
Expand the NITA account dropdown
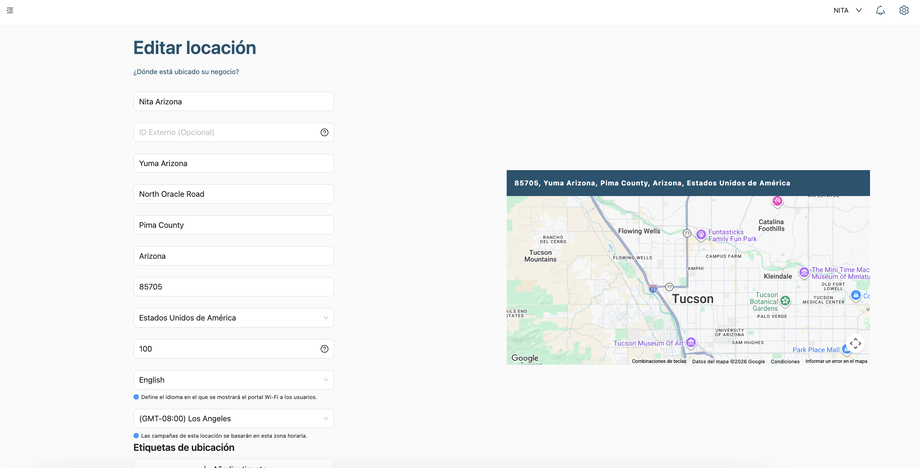pos(847,10)
